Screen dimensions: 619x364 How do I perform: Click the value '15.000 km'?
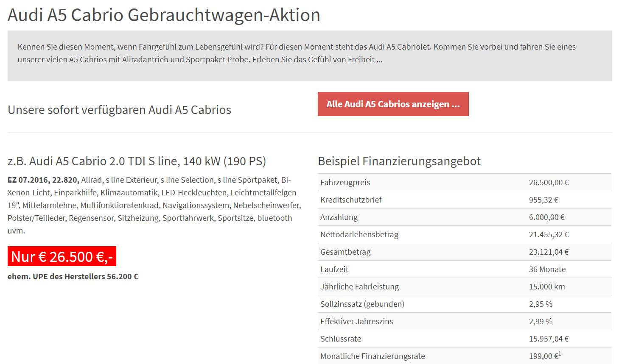(546, 287)
